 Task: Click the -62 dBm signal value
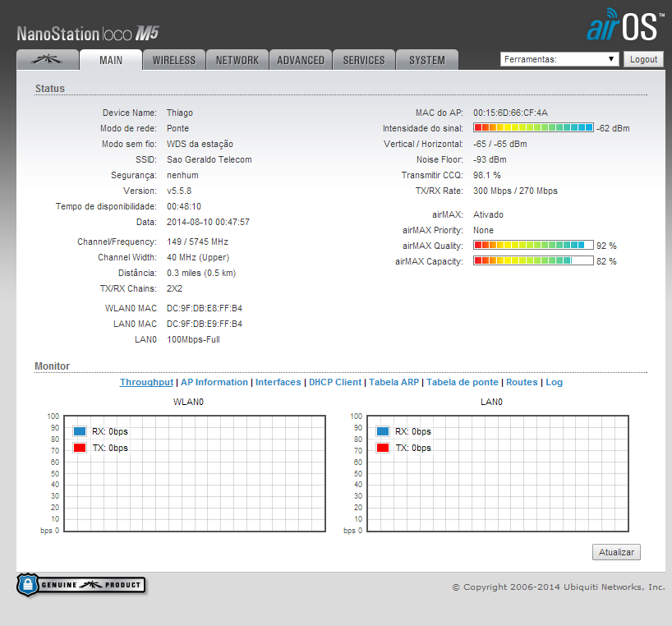coord(613,128)
